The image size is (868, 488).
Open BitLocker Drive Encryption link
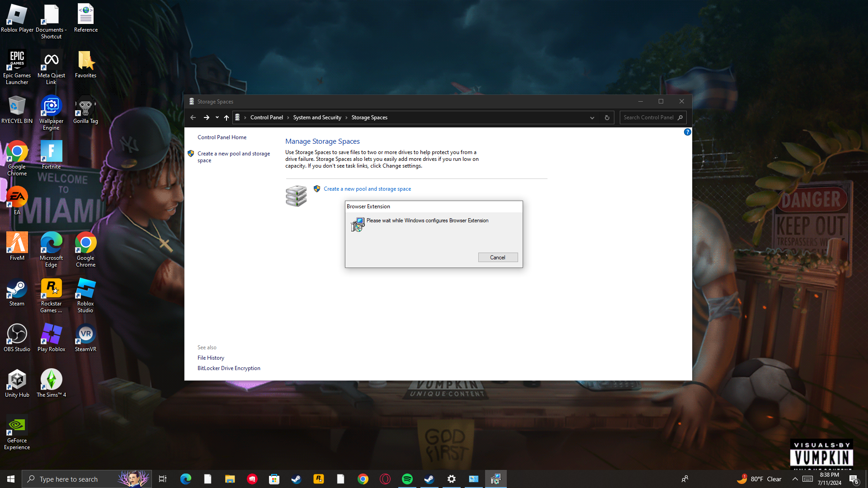[229, 368]
